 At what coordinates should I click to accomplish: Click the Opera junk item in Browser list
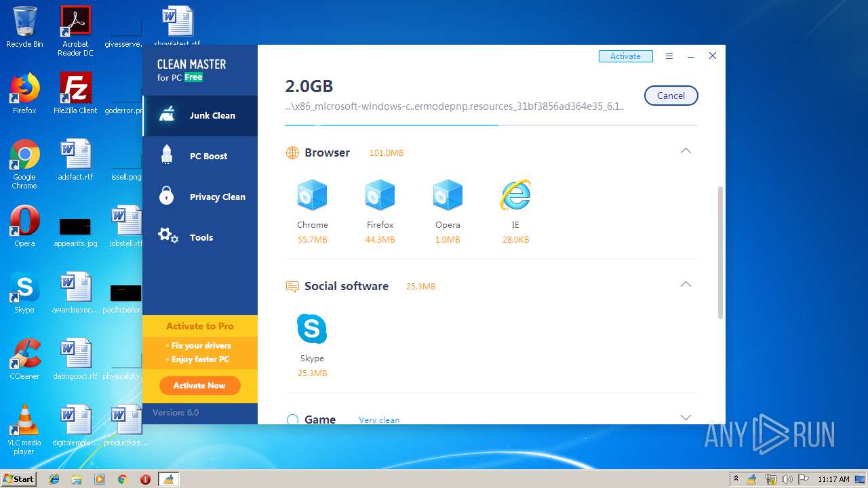[x=448, y=195]
